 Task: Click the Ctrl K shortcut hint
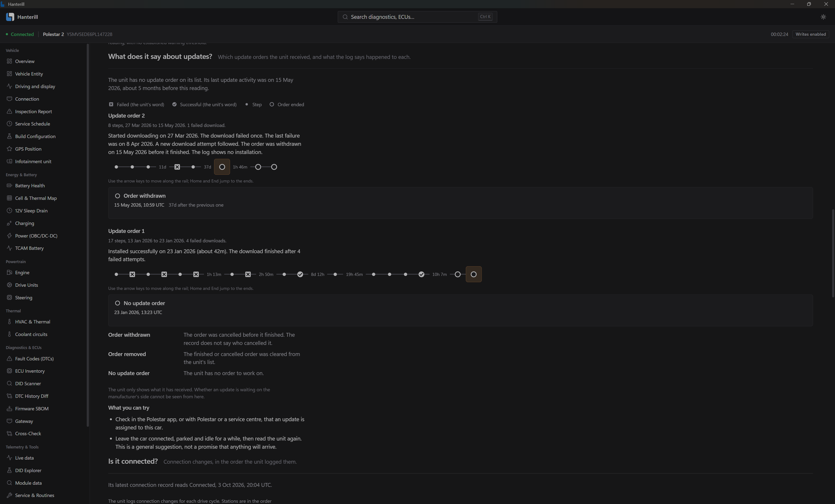point(485,17)
